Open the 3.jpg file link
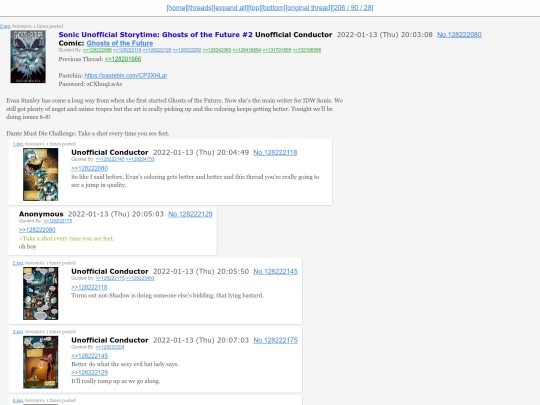 click(18, 332)
